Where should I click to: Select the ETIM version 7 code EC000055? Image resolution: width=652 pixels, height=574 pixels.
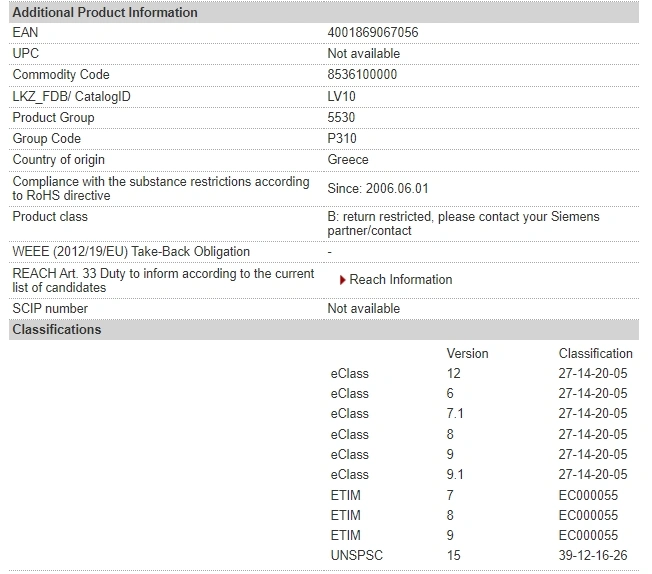point(588,495)
